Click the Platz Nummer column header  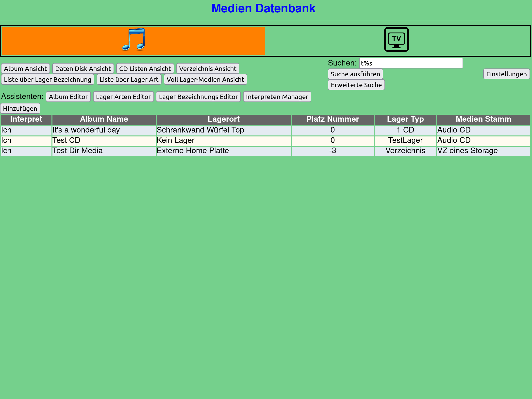point(332,119)
